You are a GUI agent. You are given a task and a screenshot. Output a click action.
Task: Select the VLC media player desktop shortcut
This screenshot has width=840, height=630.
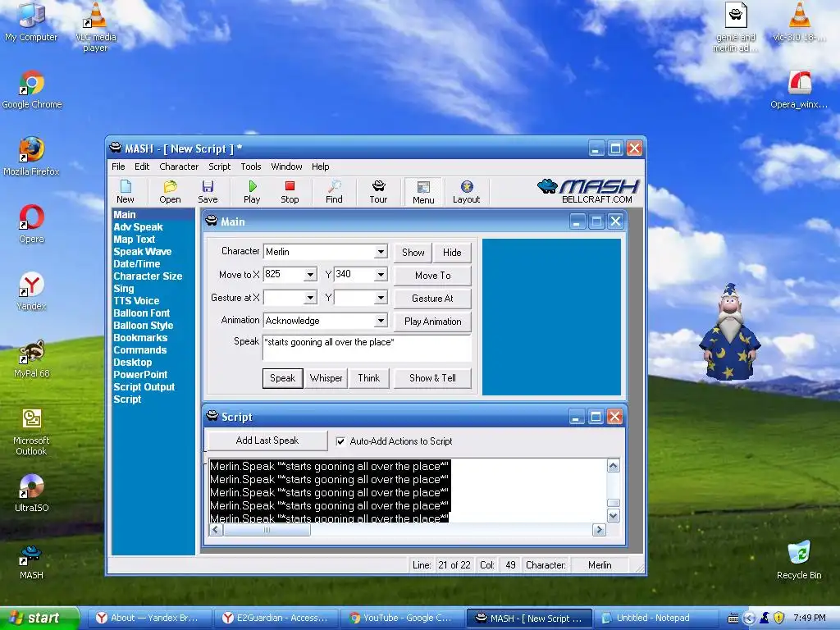(x=95, y=27)
